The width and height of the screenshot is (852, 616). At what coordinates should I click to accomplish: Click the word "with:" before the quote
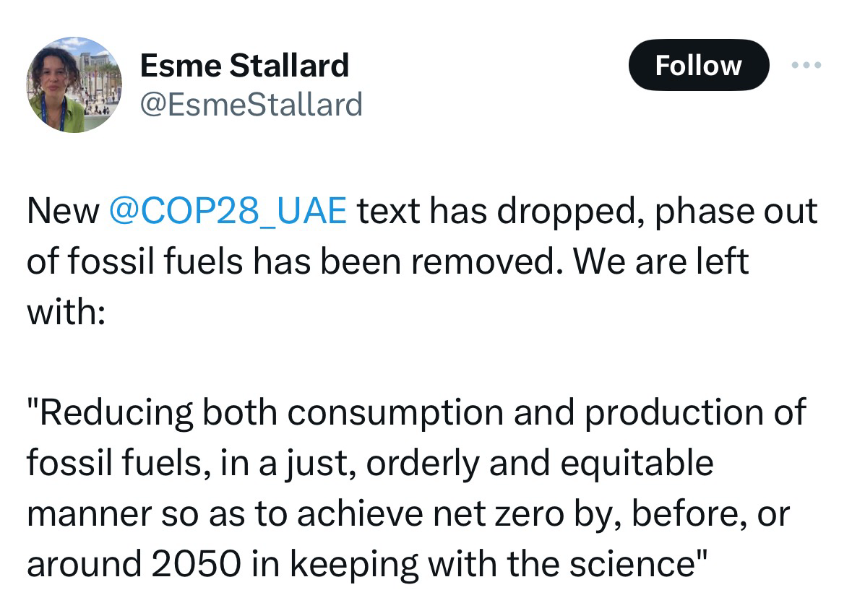pyautogui.click(x=66, y=311)
